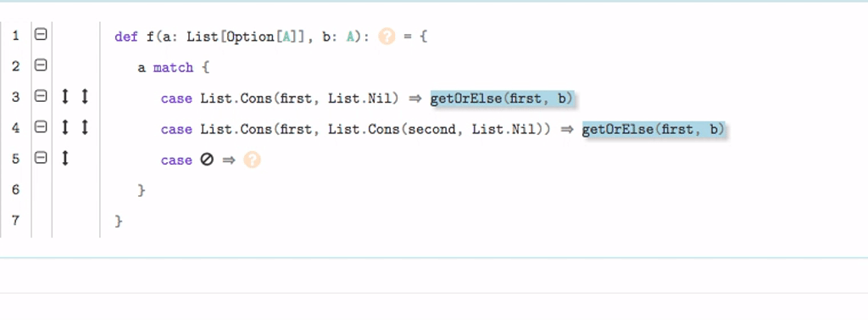Collapse the empty case on line 5
This screenshot has height=320, width=868.
click(x=41, y=159)
